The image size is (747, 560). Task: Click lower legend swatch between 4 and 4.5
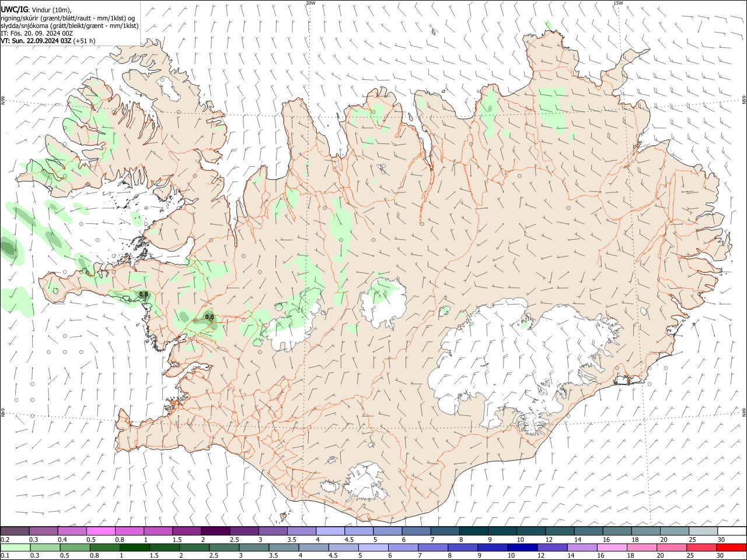313,547
